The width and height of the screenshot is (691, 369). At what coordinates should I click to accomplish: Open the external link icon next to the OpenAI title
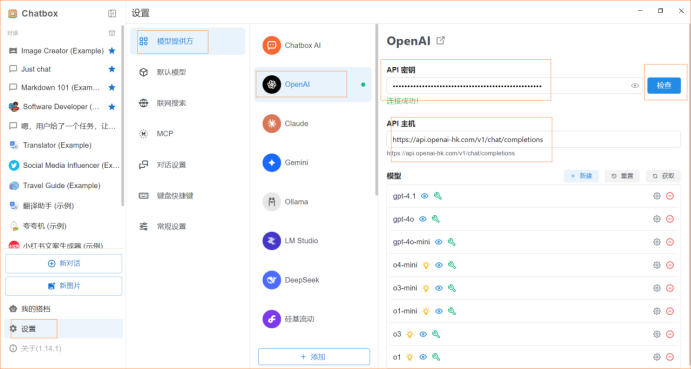(x=440, y=41)
